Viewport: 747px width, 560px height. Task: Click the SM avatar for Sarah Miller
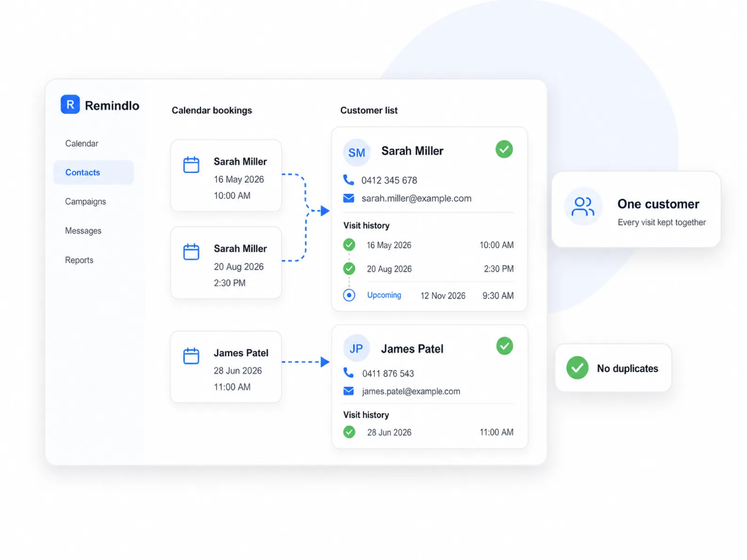pyautogui.click(x=357, y=152)
